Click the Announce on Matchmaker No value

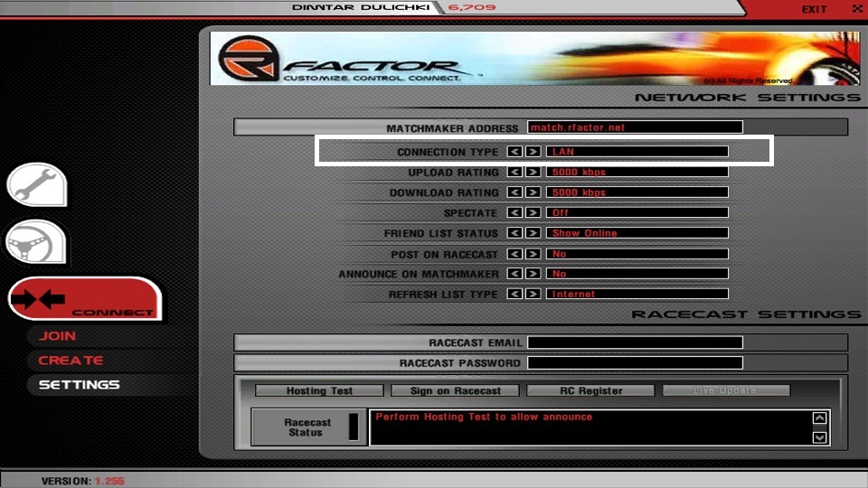(x=637, y=273)
